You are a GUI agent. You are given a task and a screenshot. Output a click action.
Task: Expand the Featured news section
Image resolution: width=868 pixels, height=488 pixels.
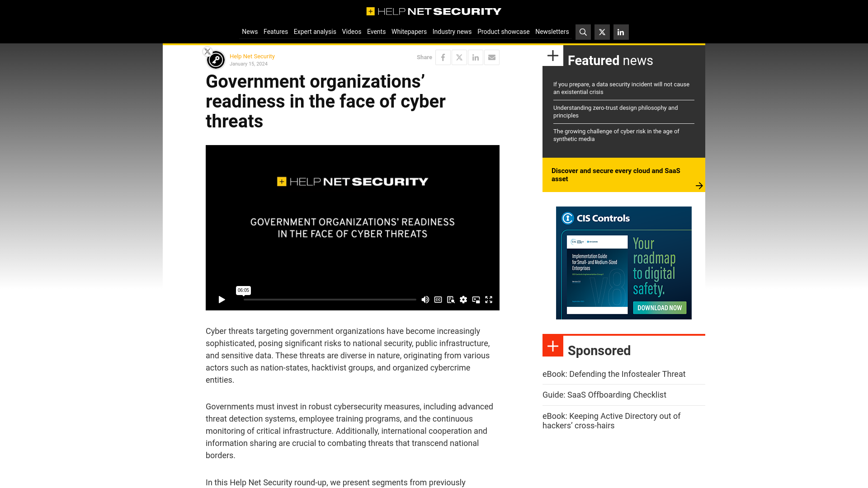(x=552, y=56)
